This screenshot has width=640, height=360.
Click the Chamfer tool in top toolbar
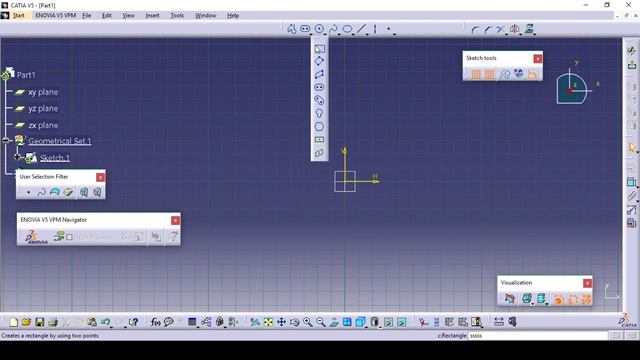click(488, 29)
